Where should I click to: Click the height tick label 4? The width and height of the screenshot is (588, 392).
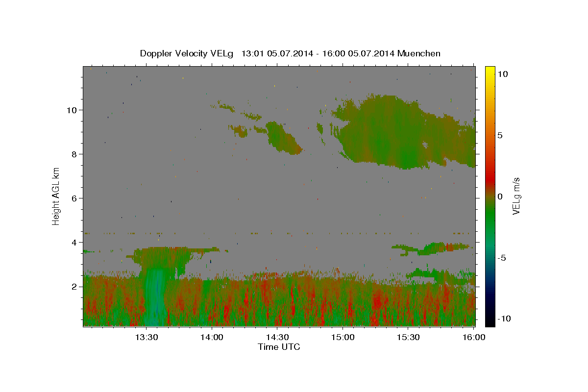[73, 242]
